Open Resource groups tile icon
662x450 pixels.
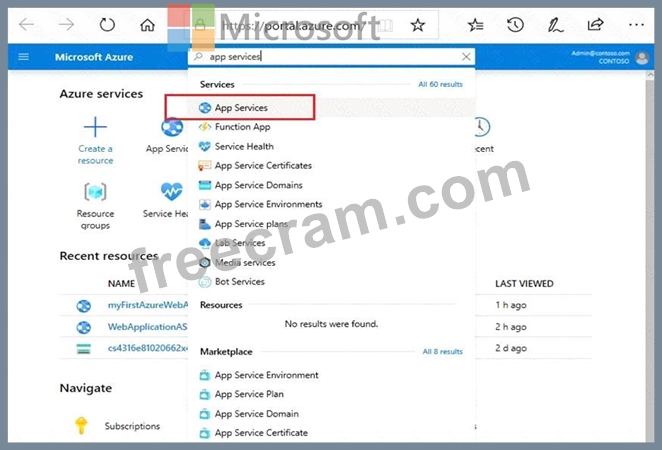pos(95,192)
